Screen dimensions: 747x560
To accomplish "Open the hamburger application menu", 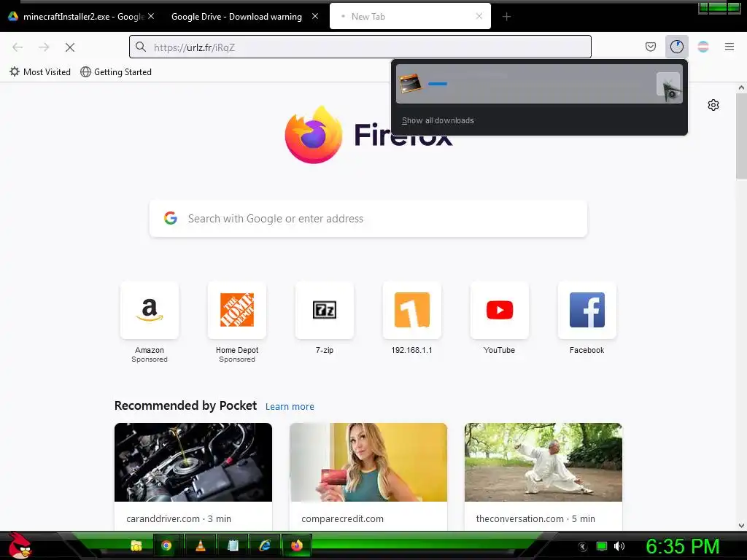I will click(729, 47).
